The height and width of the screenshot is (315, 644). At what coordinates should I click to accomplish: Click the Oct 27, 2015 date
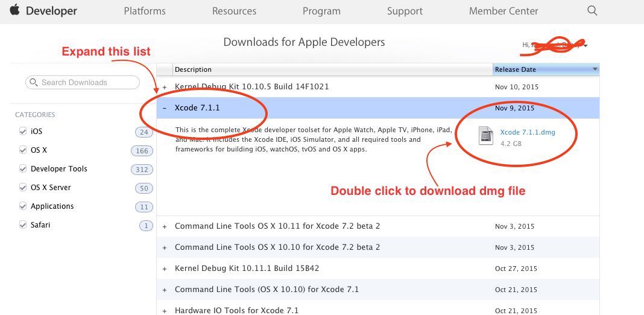516,269
